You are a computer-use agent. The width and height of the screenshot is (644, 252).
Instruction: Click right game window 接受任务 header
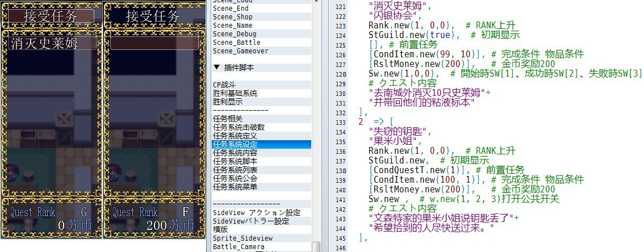[x=153, y=16]
